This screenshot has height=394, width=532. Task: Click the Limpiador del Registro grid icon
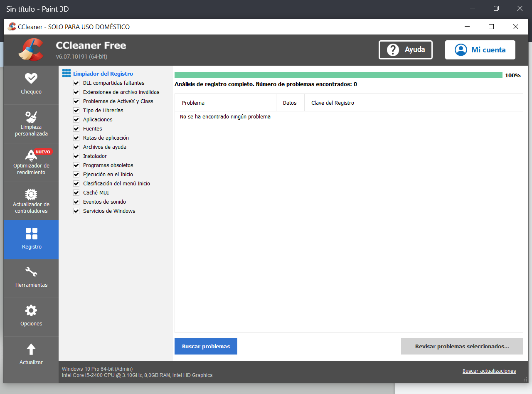click(66, 74)
